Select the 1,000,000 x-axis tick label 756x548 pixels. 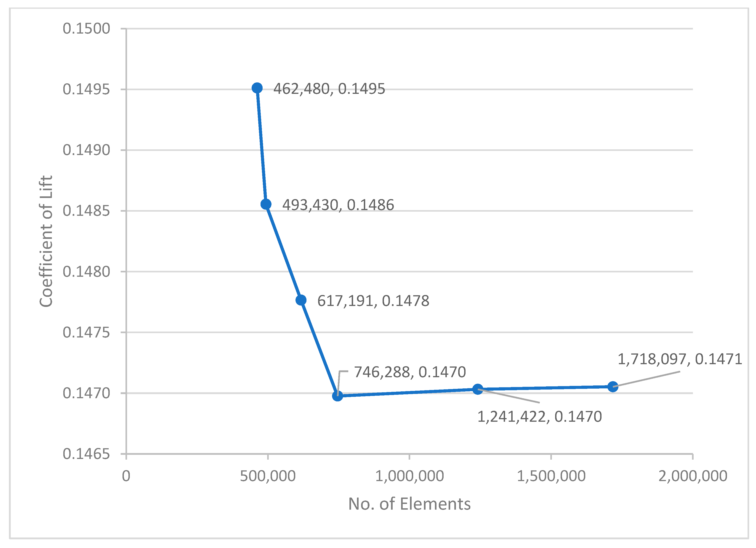pos(409,476)
